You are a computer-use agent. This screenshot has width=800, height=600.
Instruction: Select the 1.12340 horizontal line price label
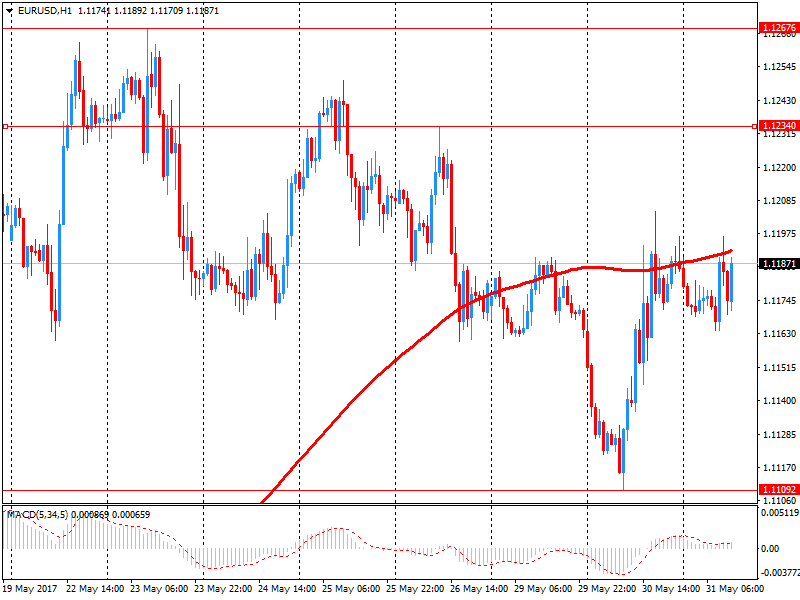point(779,126)
